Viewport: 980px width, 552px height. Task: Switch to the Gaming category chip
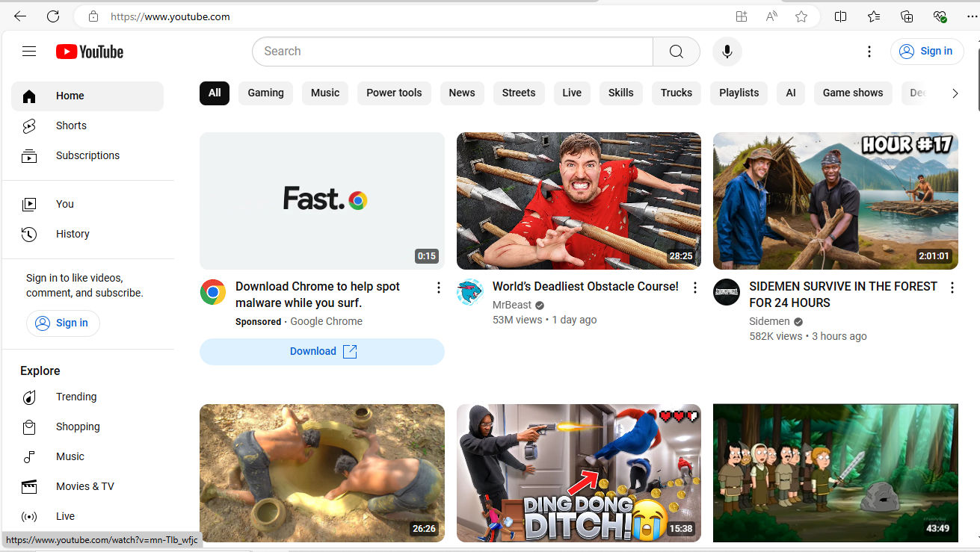(265, 93)
